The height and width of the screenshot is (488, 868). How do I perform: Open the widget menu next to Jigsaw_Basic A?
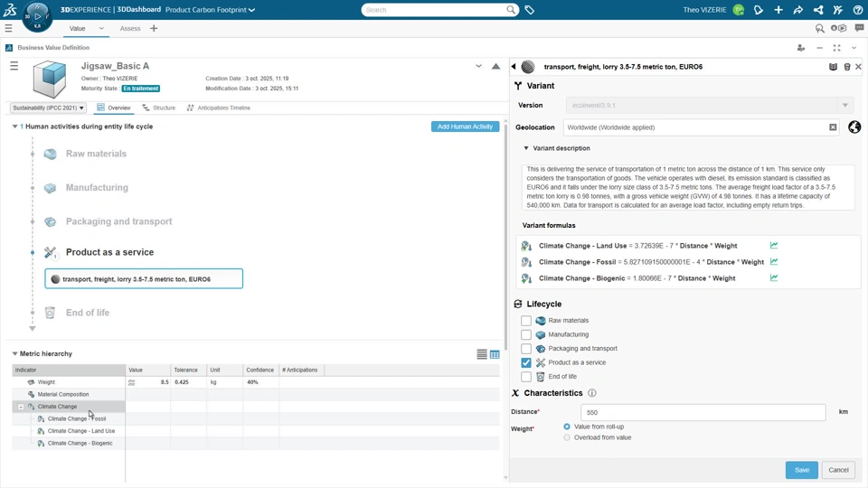point(14,66)
